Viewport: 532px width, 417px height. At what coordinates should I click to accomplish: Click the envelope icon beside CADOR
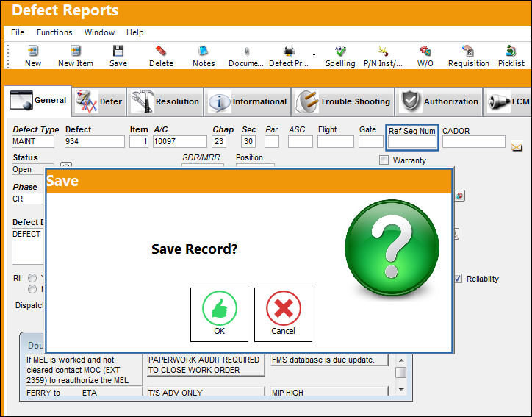click(517, 147)
